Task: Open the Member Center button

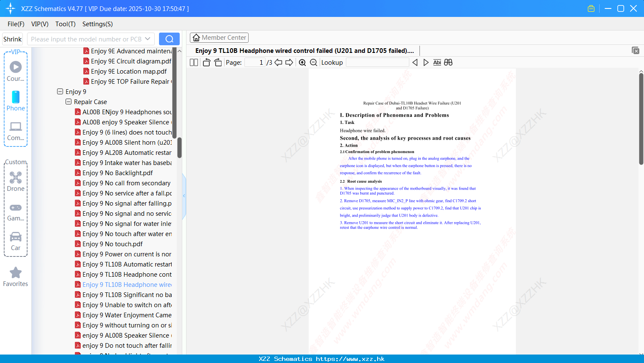Action: pyautogui.click(x=219, y=38)
